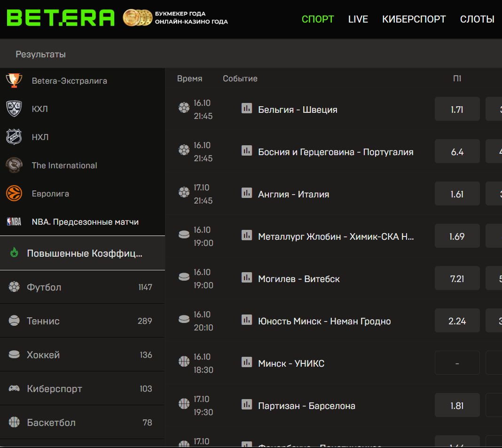
Task: Open statistics icon for Англия - Италия
Action: pos(246,193)
